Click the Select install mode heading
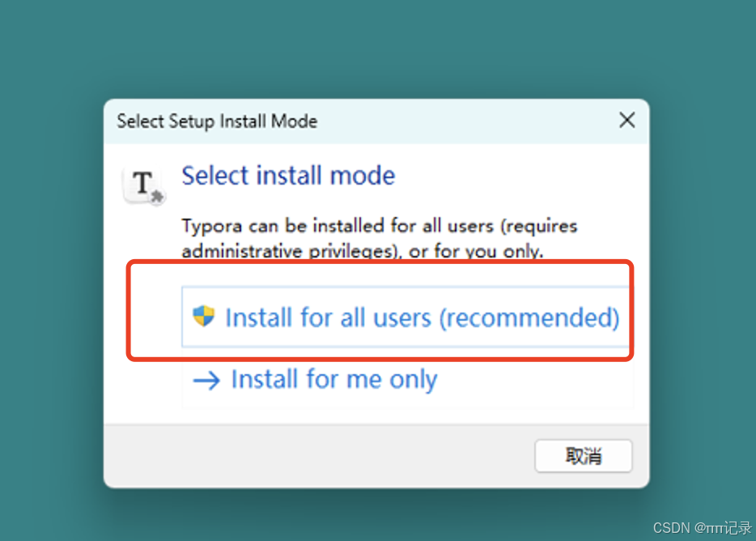This screenshot has width=756, height=541. (288, 175)
